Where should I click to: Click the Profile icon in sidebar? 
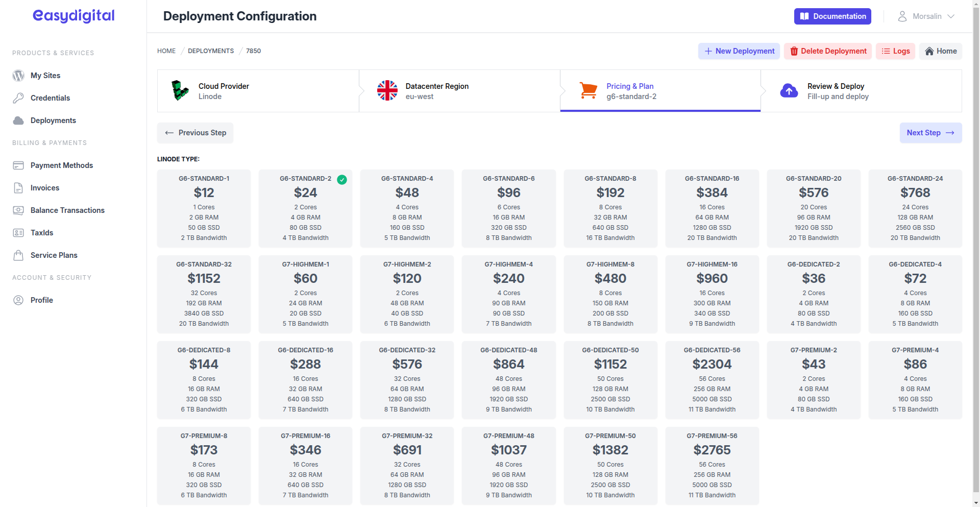[18, 300]
